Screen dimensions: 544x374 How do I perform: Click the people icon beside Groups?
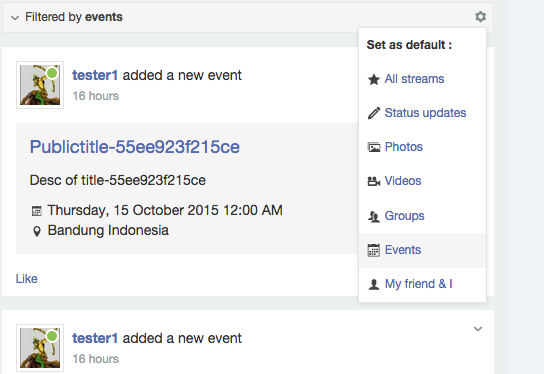click(x=374, y=216)
